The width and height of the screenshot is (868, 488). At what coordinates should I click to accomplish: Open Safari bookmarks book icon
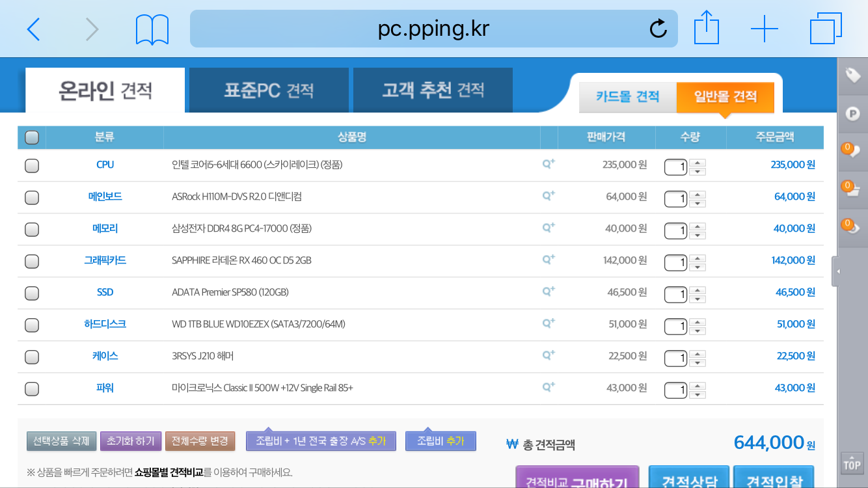click(152, 29)
